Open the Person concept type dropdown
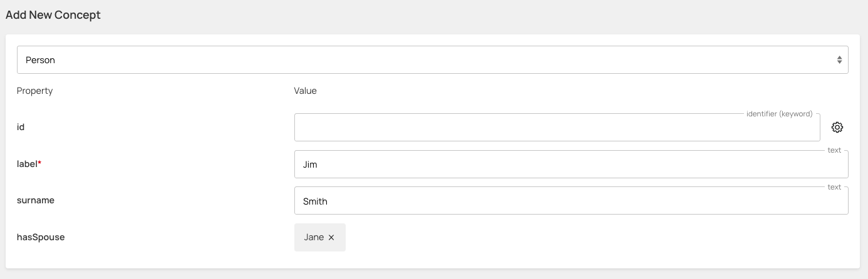The image size is (868, 279). (x=432, y=60)
